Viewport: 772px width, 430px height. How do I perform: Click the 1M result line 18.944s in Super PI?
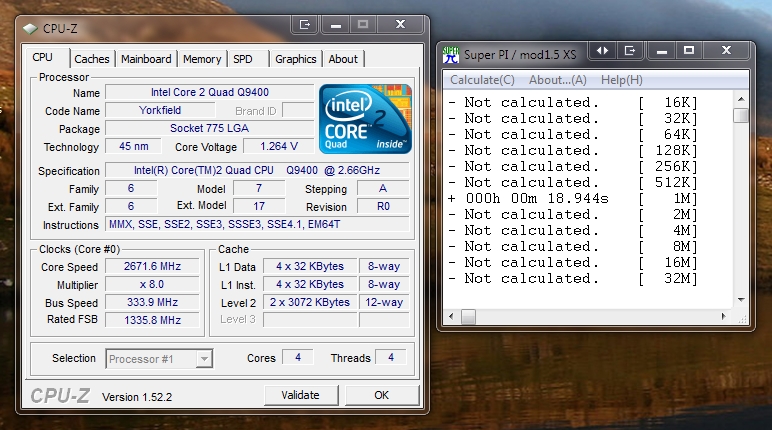coord(573,198)
